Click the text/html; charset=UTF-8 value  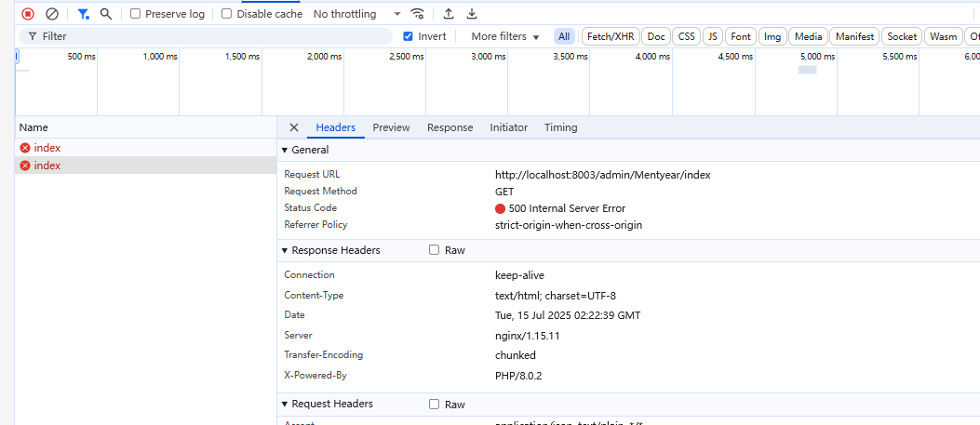coord(556,296)
